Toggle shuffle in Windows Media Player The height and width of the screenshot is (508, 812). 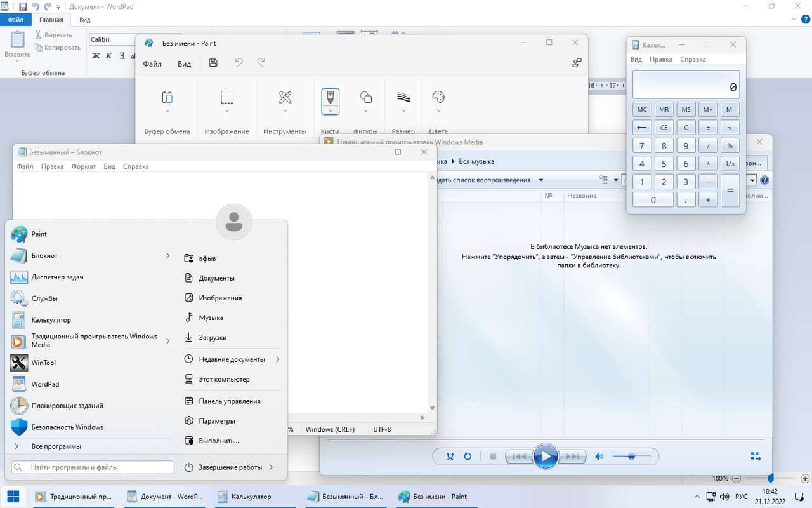(x=450, y=456)
